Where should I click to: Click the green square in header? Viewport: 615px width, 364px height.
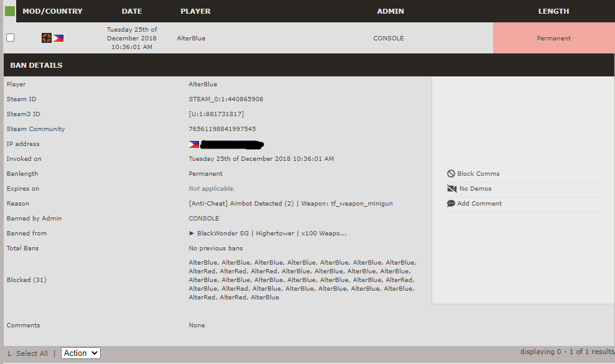pos(10,11)
